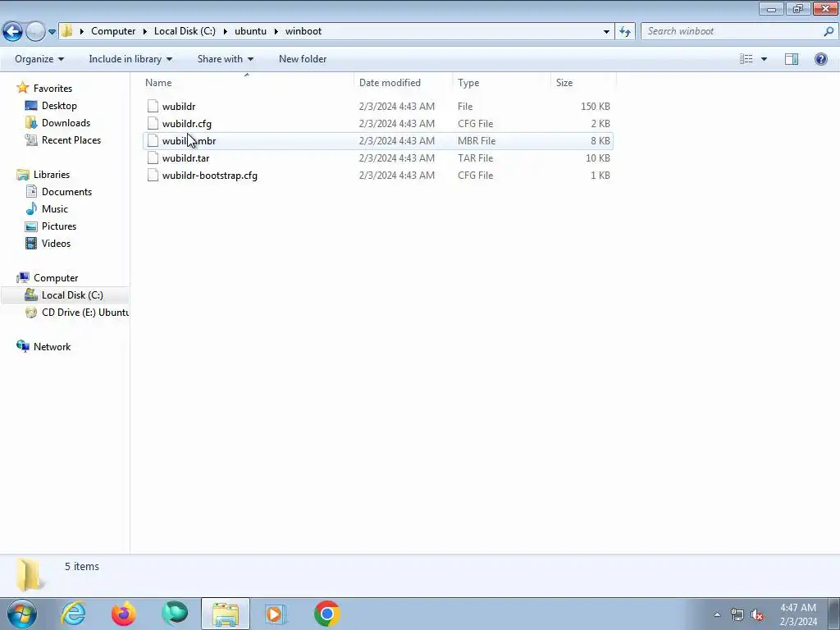Open the Pictures library
Viewport: 840px width, 630px height.
[59, 226]
